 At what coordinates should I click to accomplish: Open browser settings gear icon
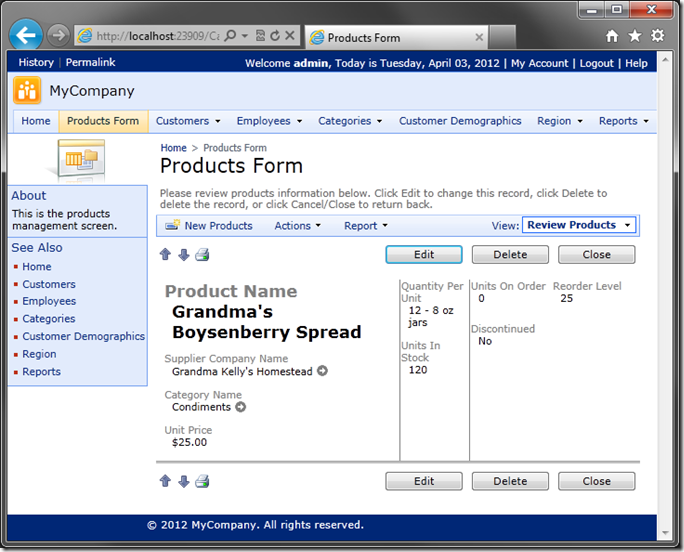click(657, 36)
